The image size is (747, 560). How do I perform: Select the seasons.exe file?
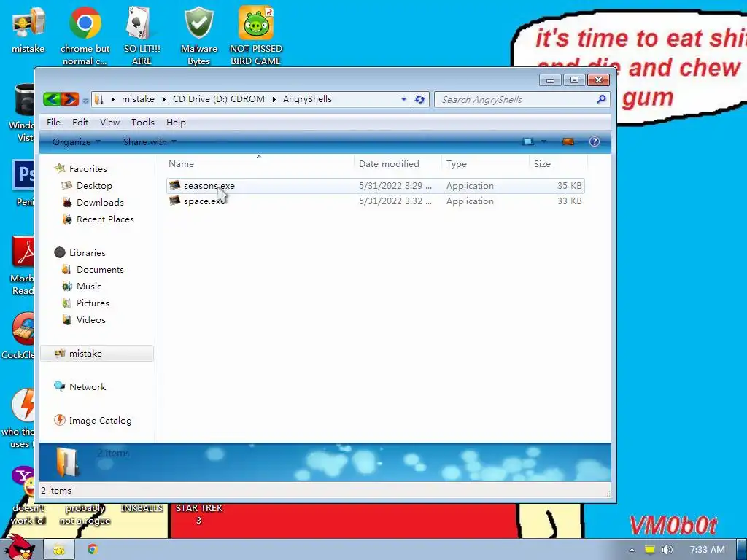(x=376, y=186)
